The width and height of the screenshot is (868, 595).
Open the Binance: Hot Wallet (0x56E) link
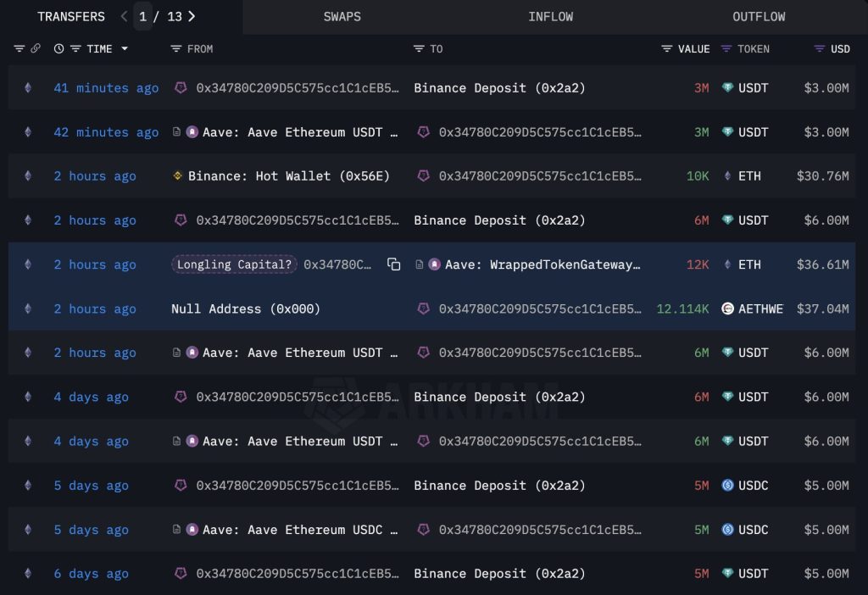[288, 176]
